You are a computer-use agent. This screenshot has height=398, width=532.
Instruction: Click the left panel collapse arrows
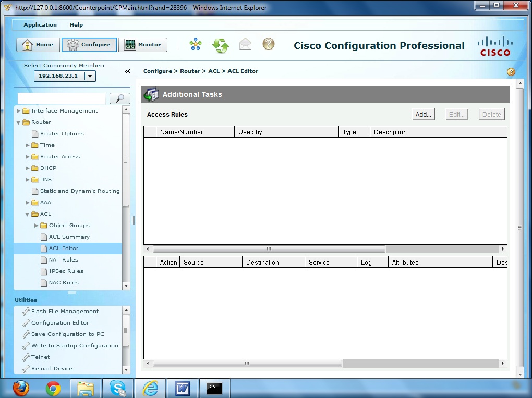[127, 71]
